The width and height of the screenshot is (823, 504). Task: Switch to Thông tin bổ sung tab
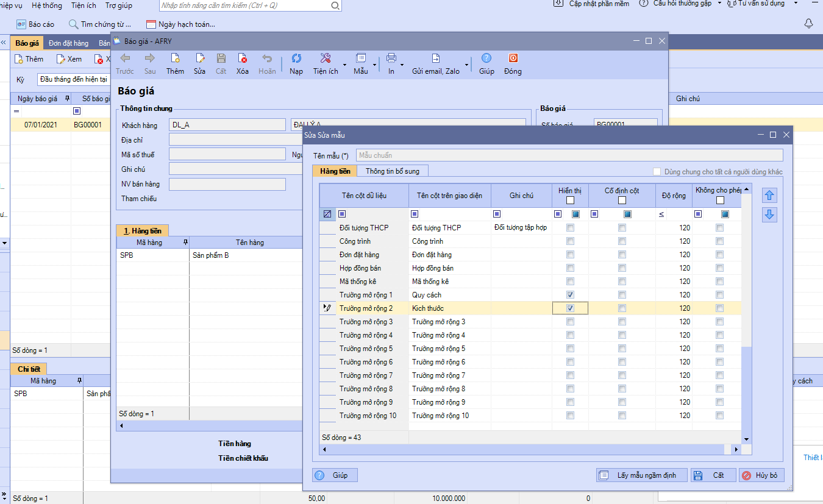(392, 171)
